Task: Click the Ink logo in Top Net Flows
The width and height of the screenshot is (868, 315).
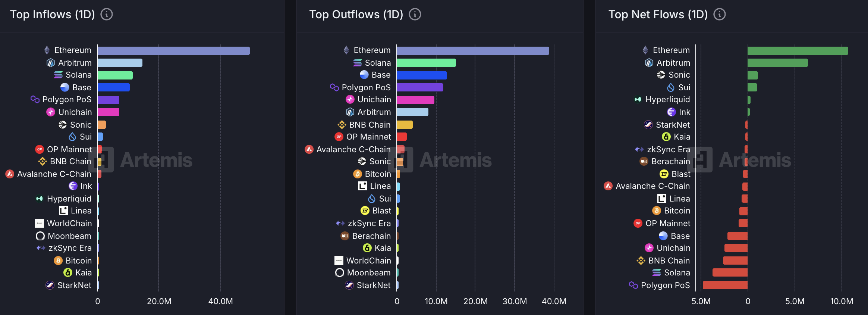Action: coord(672,112)
